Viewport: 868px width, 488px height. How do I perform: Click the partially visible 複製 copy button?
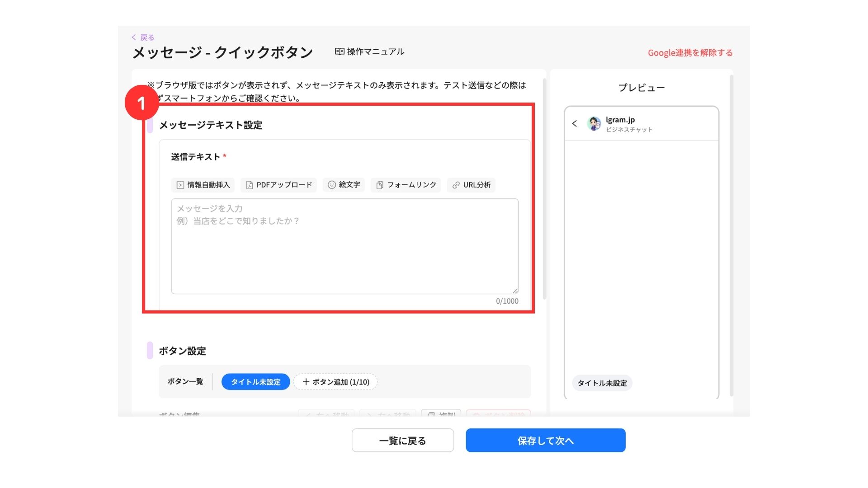441,413
